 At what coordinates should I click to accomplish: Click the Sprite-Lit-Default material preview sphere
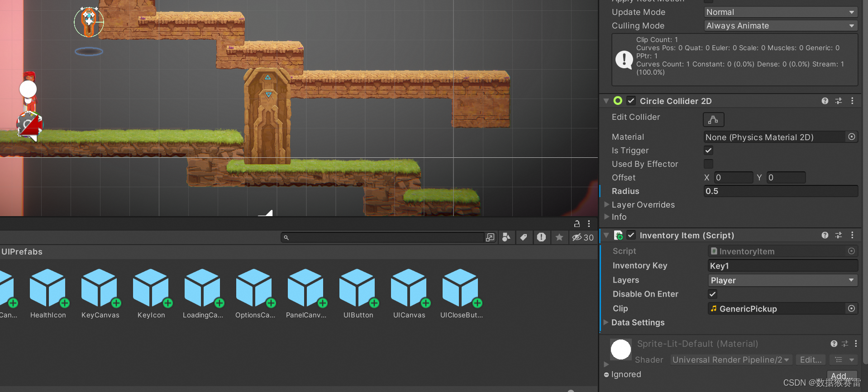(620, 349)
